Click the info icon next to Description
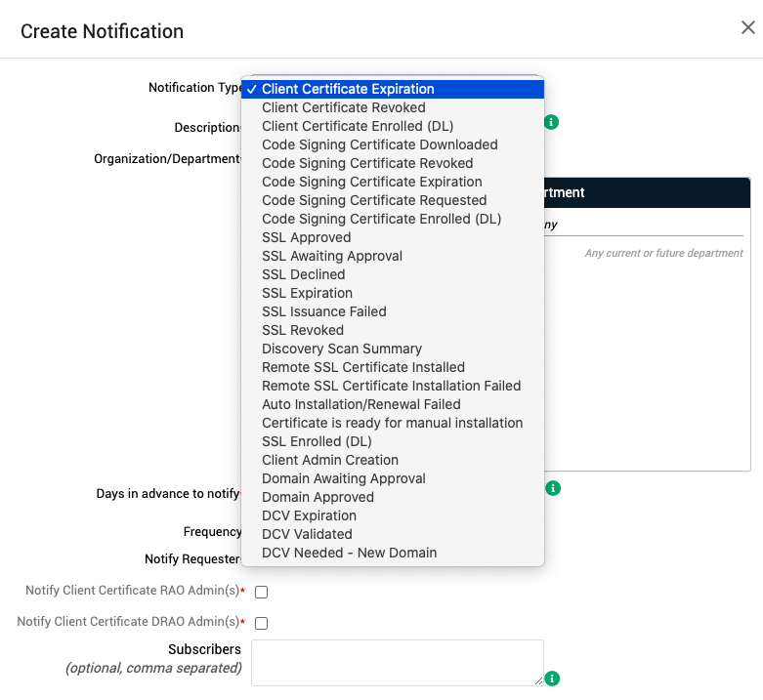Viewport: 763px width, 700px height. click(x=552, y=122)
